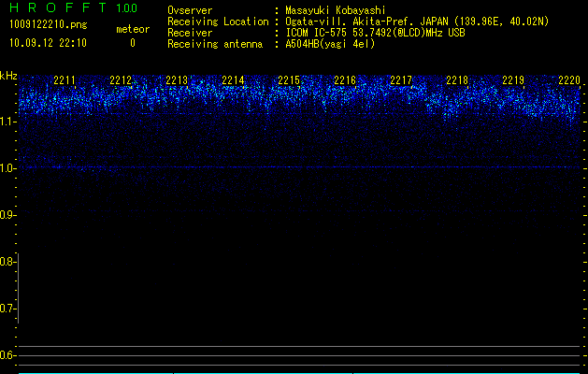Image resolution: width=588 pixels, height=374 pixels.
Task: Click the 1.1 kHz axis label
Action: 7,122
